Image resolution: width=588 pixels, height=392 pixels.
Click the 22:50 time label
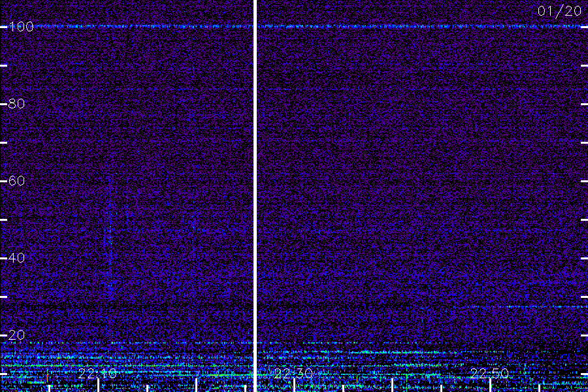pos(489,373)
